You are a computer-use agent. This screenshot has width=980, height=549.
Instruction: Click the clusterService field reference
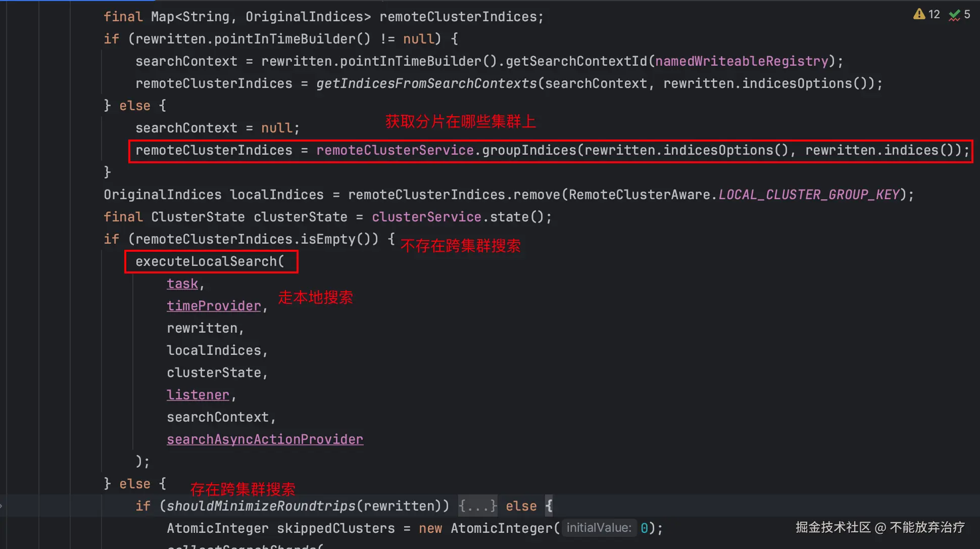pos(426,217)
